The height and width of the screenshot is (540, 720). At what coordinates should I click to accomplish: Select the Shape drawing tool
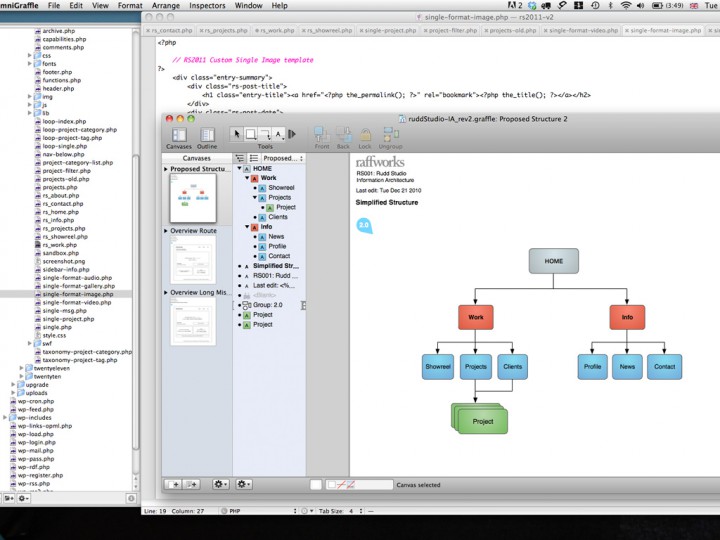(x=251, y=134)
